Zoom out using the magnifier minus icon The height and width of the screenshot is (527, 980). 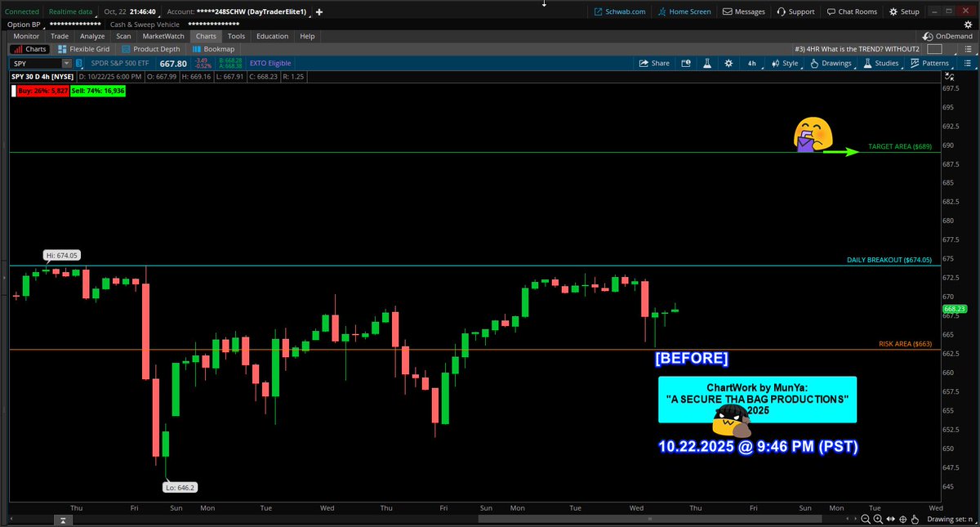866,520
